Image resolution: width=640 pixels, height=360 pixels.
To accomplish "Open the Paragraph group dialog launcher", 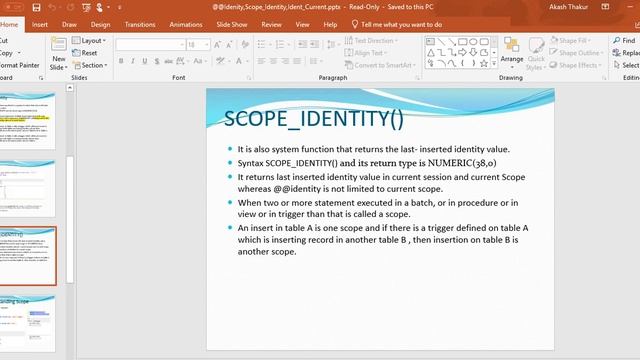I will pyautogui.click(x=417, y=78).
